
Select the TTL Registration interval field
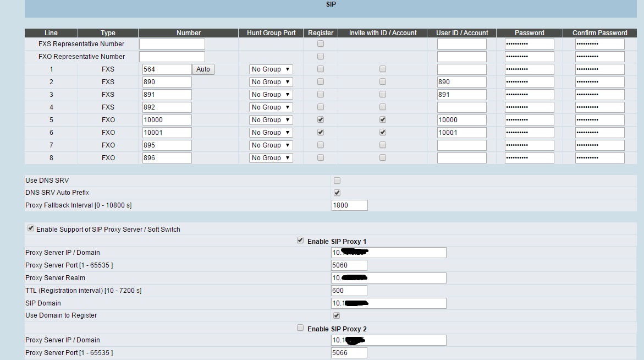coord(349,291)
